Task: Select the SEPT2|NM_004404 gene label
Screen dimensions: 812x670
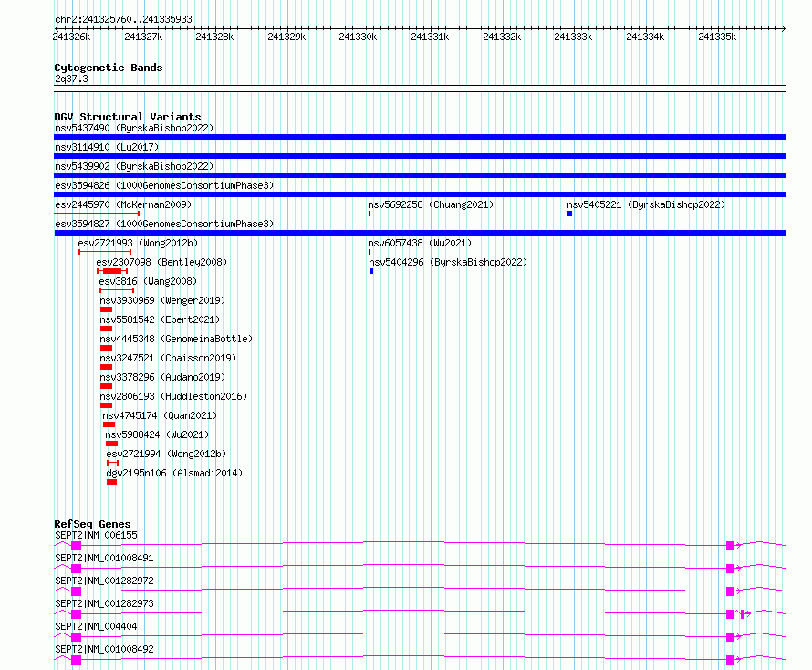Action: pos(96,626)
